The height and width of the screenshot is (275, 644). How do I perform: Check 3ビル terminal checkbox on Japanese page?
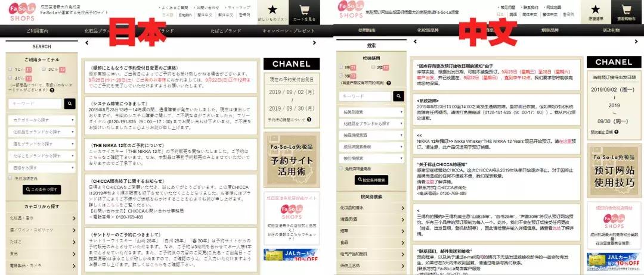(10, 78)
